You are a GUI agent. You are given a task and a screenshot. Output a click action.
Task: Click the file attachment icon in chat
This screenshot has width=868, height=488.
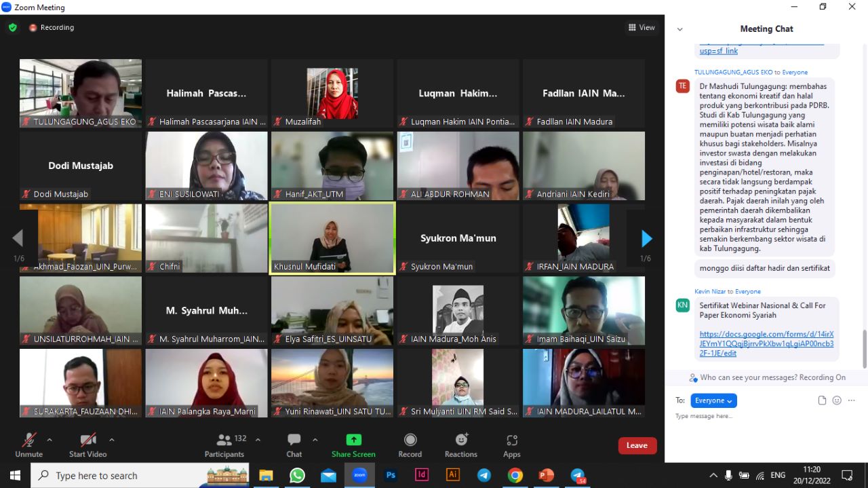pyautogui.click(x=822, y=400)
